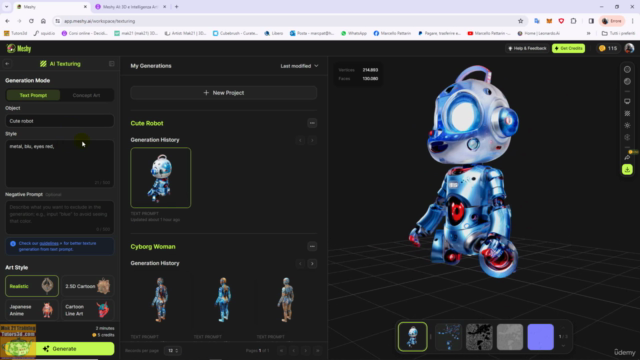Viewport: 640px width, 360px height.
Task: Click the monitor display icon in viewer toolbar
Action: tap(627, 101)
